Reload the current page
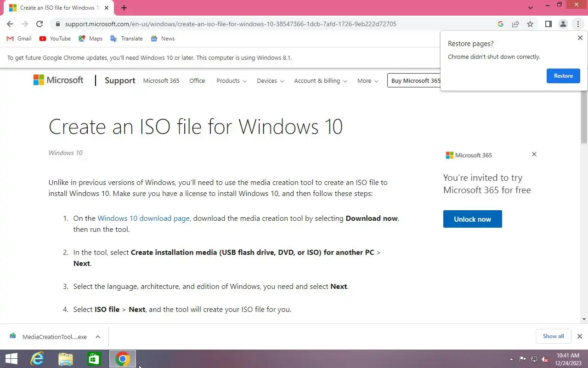588x368 pixels. tap(40, 24)
